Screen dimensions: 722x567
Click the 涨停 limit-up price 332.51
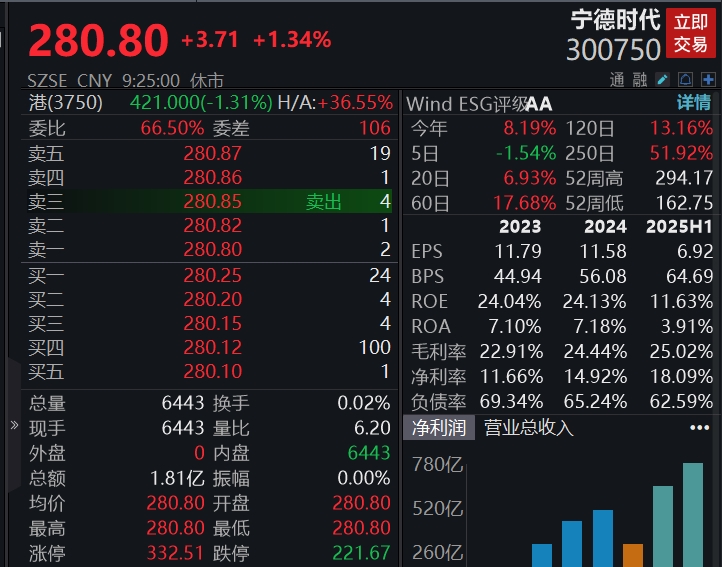(175, 553)
